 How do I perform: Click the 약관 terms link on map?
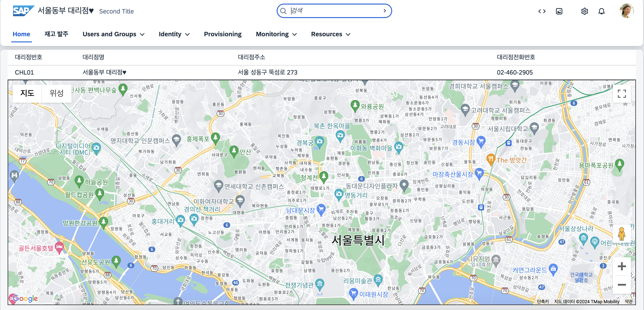[628, 301]
